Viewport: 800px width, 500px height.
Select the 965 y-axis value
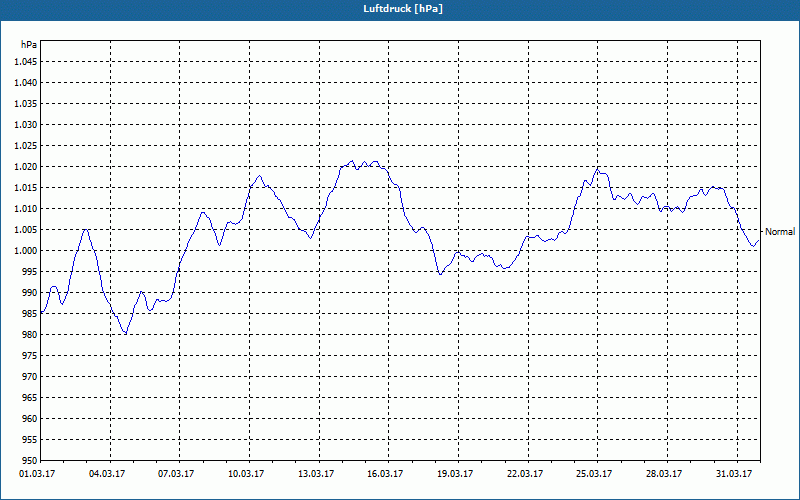click(30, 397)
